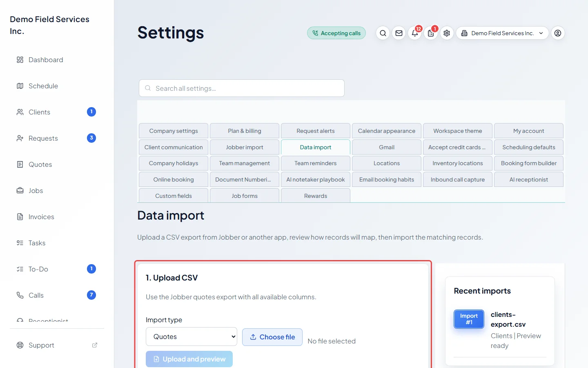Expand the Demo Field Services Inc. account dropdown

[x=502, y=33]
